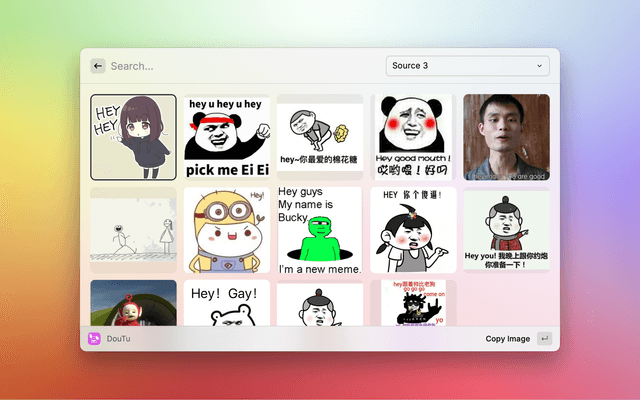Select the Minion cartoon meme
Viewport: 640px width, 400px height.
226,230
